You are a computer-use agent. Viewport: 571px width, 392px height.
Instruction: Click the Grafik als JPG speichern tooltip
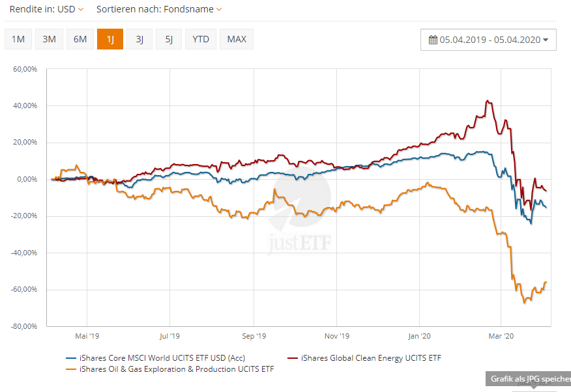pyautogui.click(x=528, y=378)
